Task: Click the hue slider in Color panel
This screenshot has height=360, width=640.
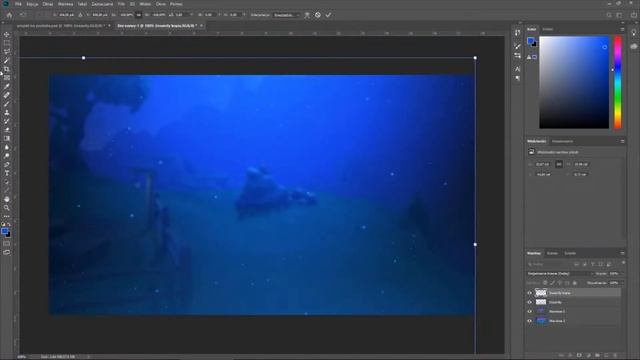Action: click(x=618, y=82)
